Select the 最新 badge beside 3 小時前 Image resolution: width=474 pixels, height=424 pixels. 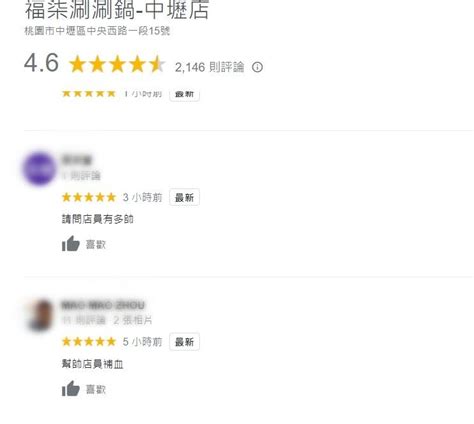point(184,197)
